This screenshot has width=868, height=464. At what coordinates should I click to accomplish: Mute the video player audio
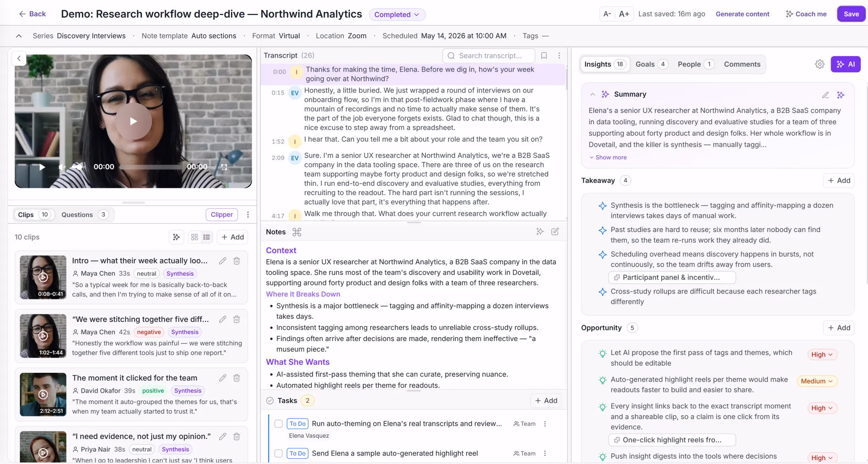(x=62, y=167)
